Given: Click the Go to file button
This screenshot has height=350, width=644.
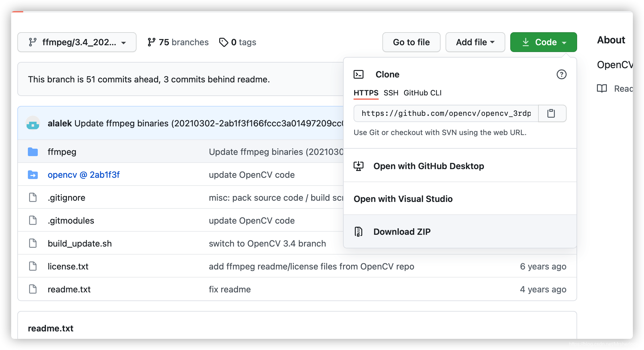Looking at the screenshot, I should (x=411, y=42).
